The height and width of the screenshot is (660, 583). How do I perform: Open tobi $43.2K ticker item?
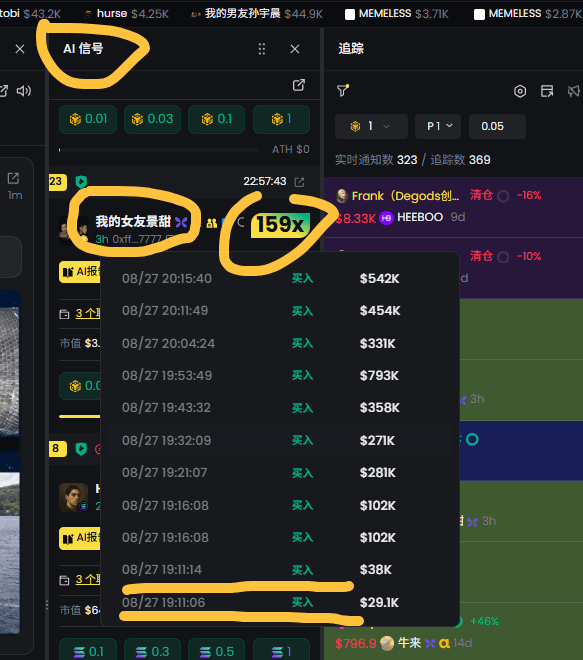(30, 14)
